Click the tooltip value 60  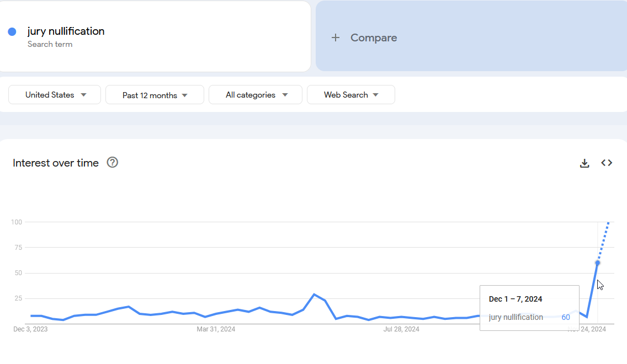pos(565,317)
